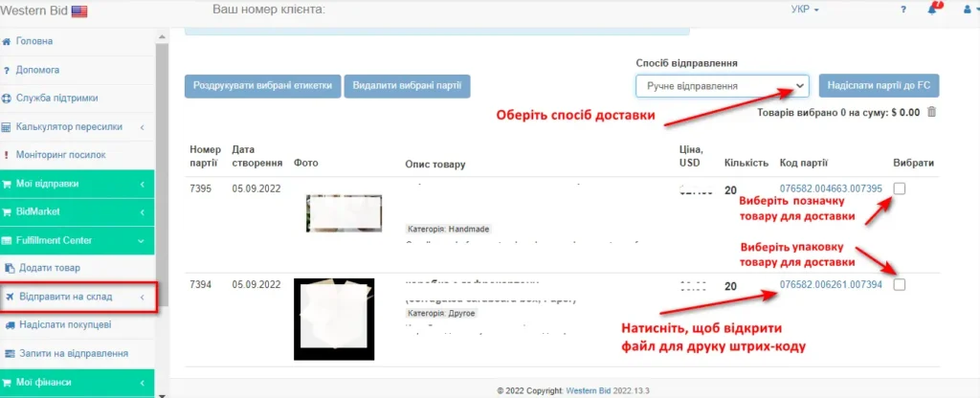Image resolution: width=980 pixels, height=398 pixels.
Task: Click Роздрукувати вибрані етикетки button
Action: 262,86
